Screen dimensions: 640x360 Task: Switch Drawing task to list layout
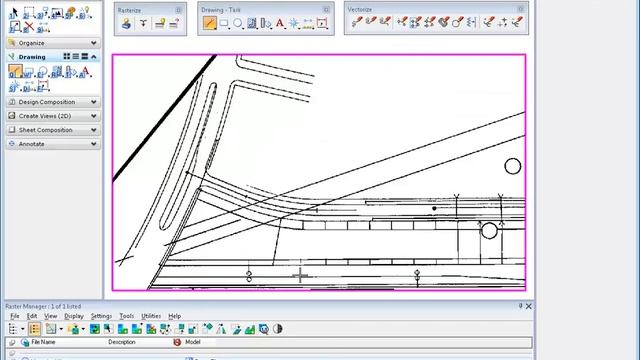click(x=76, y=56)
